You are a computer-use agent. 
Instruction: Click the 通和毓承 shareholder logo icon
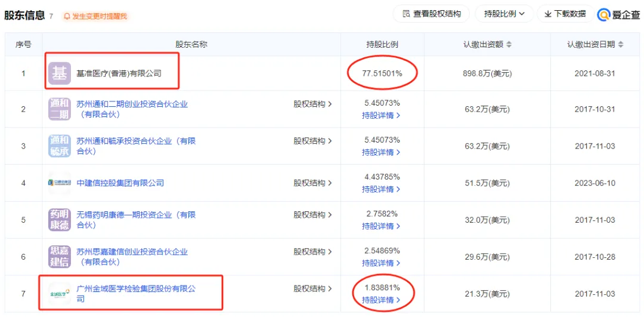[x=60, y=146]
